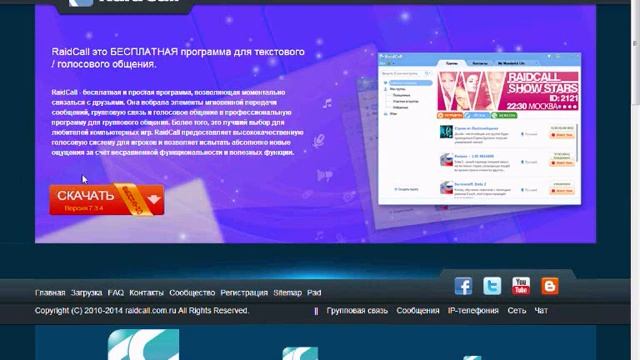
Task: Open the YouTube icon in footer
Action: point(521,286)
